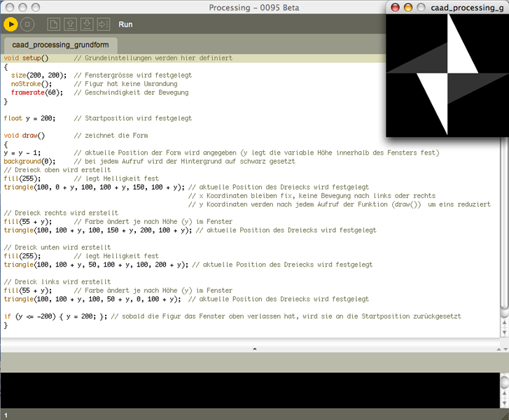Click line number 1 in status bar
This screenshot has height=420, width=509.
coord(6,416)
